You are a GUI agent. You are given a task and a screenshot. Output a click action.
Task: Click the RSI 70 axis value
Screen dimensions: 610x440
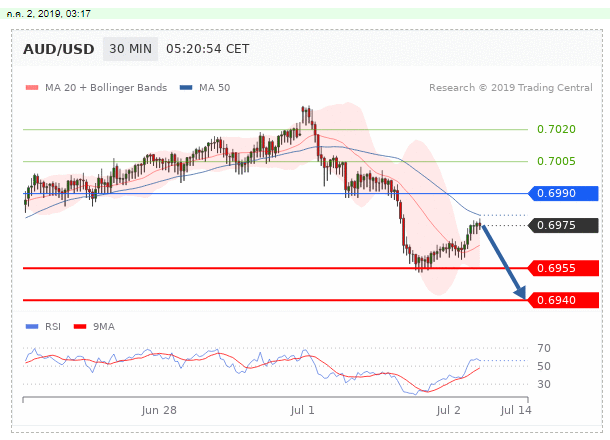[x=544, y=348]
